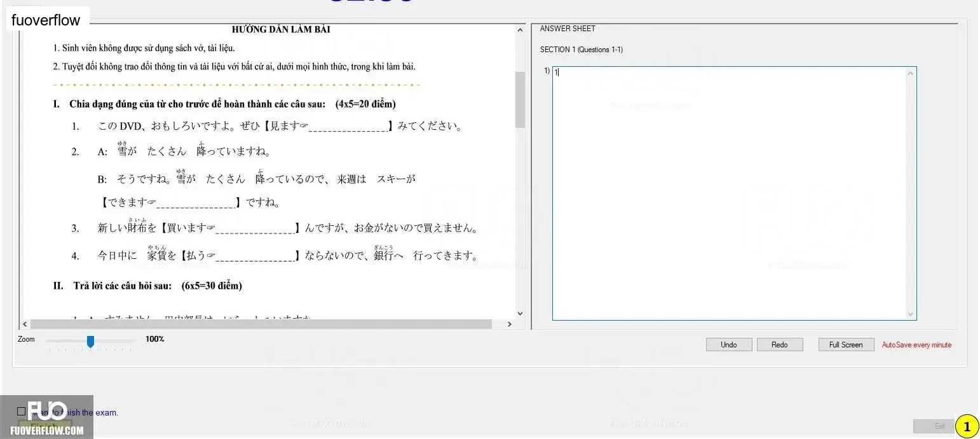Open Full Screen mode
Screen dimensions: 980x439
coord(846,345)
